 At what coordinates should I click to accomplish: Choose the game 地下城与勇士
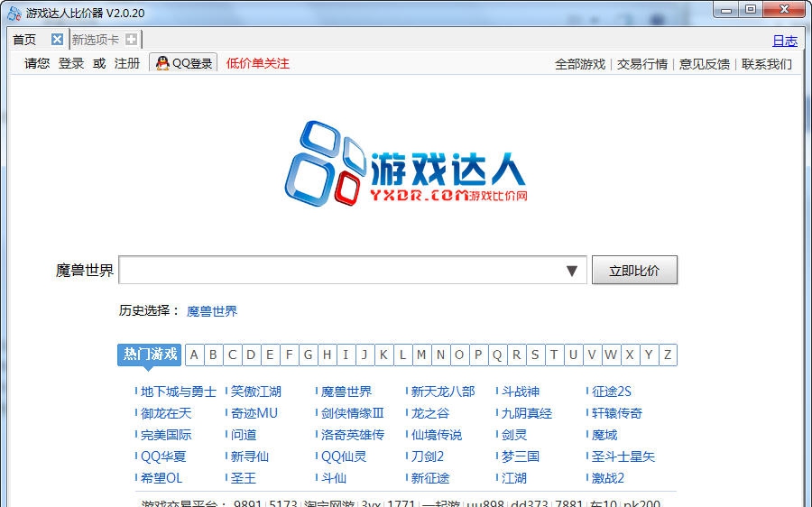(x=179, y=392)
